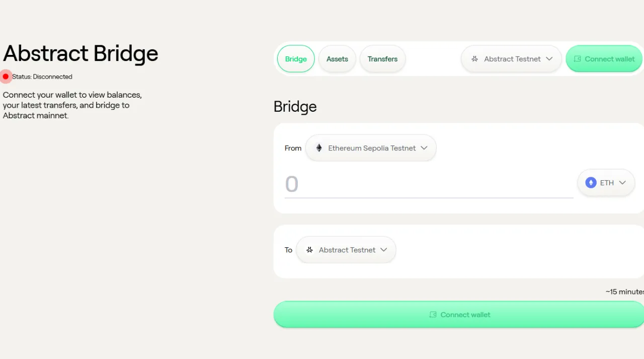Open the From network dropdown chevron

(424, 148)
